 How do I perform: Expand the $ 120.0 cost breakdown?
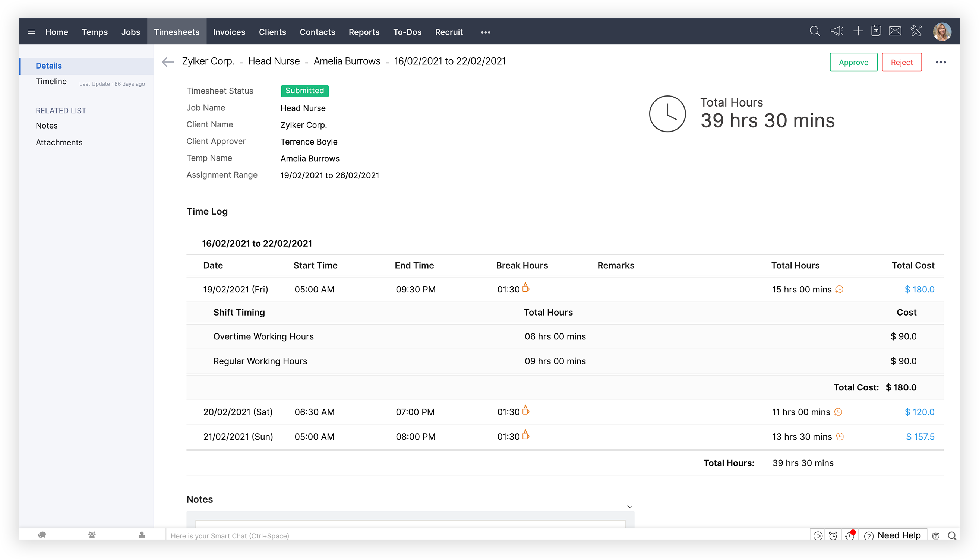[919, 412]
